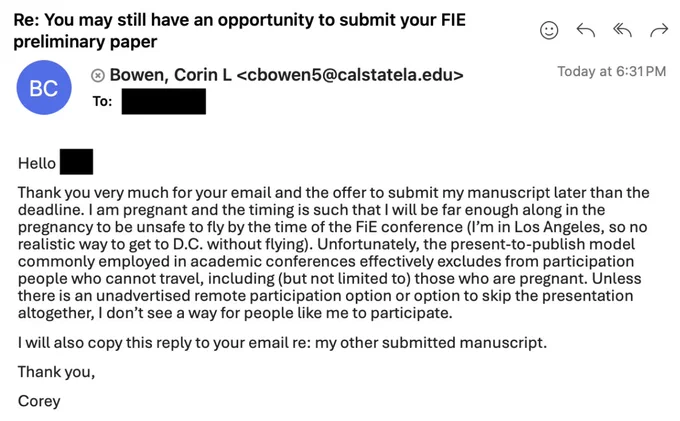Click the double-arrow Reply All icon
The width and height of the screenshot is (680, 421).
tap(622, 30)
